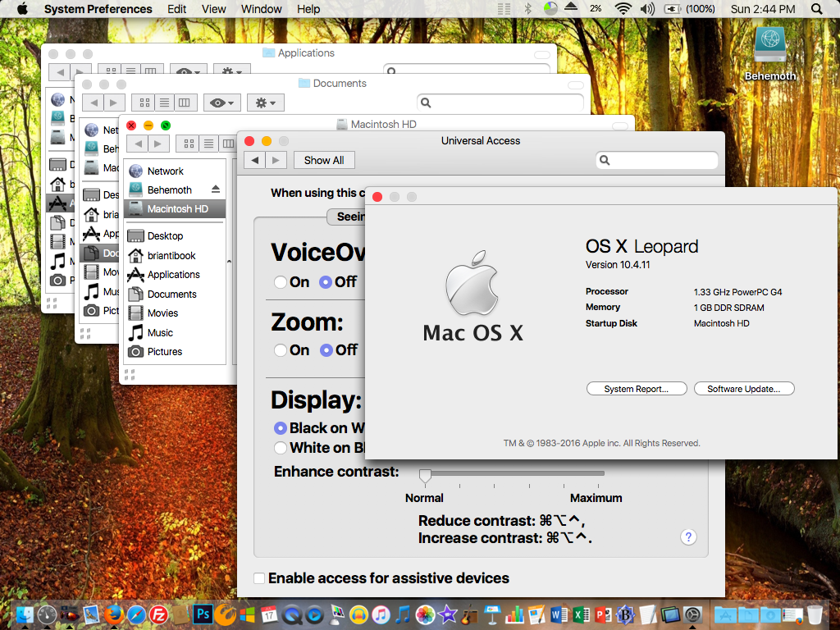The width and height of the screenshot is (840, 630).
Task: Open the Window menu
Action: [x=262, y=8]
